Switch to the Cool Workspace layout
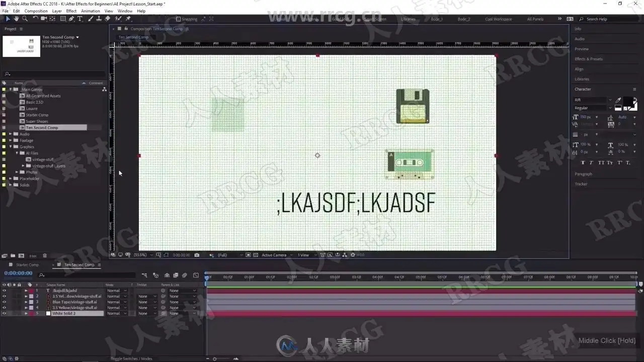The height and width of the screenshot is (362, 644). [x=498, y=19]
